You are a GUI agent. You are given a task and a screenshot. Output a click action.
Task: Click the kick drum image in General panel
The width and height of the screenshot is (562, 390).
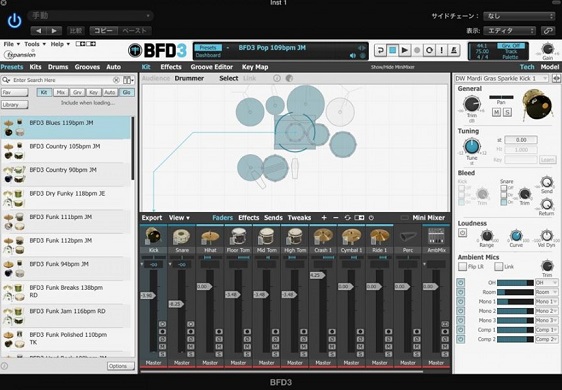537,105
